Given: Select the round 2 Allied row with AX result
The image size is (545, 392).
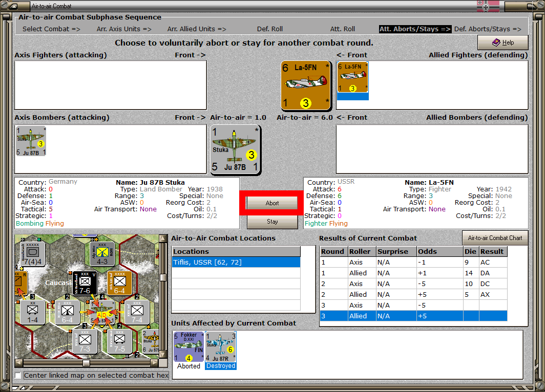Looking at the screenshot, I should point(413,294).
